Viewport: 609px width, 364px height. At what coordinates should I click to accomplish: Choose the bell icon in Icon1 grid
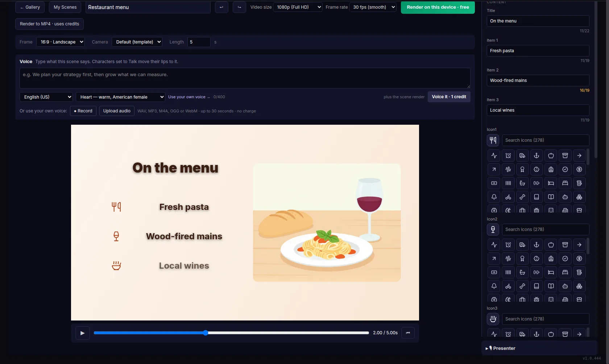click(x=494, y=197)
